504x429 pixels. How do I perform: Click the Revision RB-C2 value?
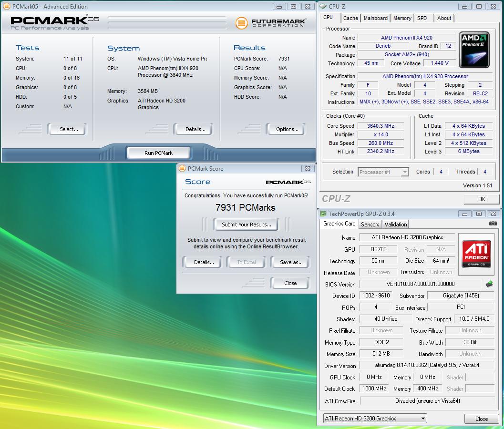[480, 93]
